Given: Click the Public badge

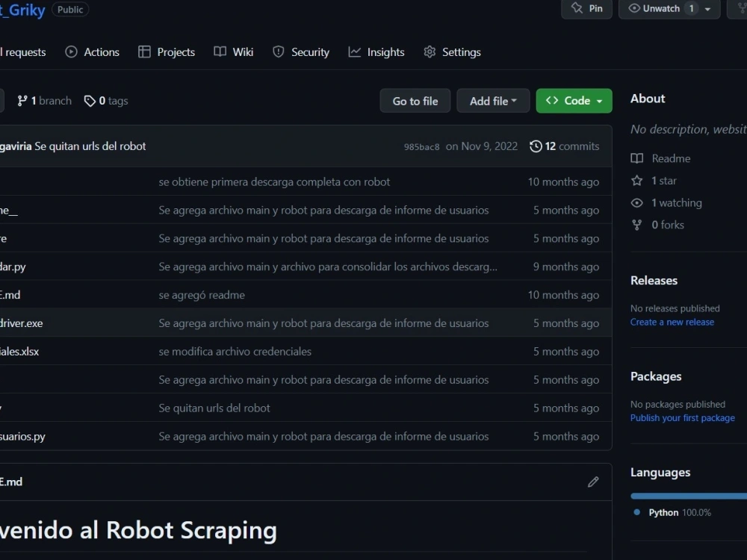Looking at the screenshot, I should pos(70,9).
